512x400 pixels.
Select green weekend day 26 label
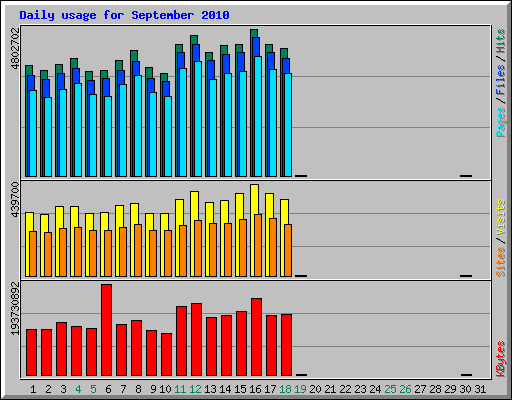[405, 389]
